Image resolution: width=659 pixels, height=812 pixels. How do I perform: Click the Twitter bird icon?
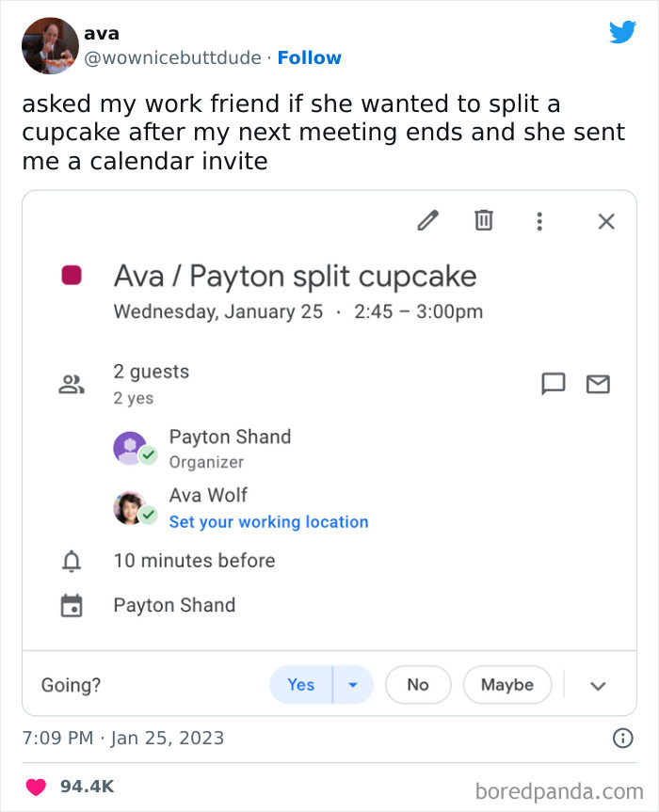pos(622,32)
